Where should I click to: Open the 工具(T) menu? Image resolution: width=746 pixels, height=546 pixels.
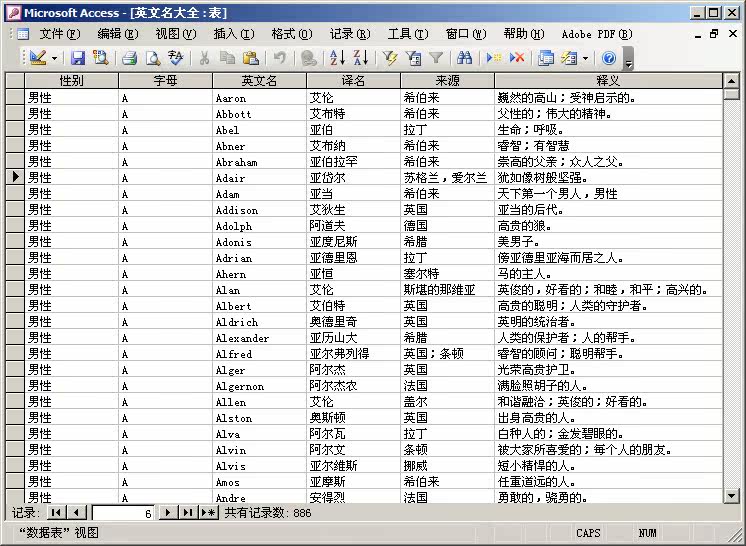[x=408, y=34]
